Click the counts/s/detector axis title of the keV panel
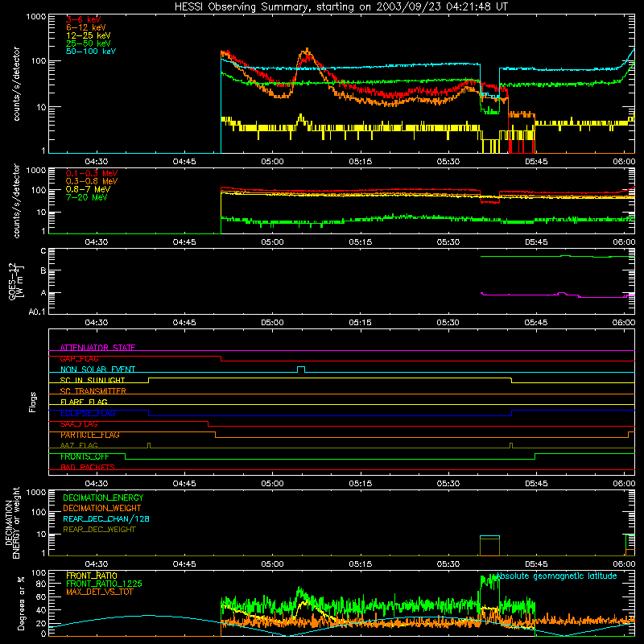This screenshot has width=644, height=644. [16, 84]
